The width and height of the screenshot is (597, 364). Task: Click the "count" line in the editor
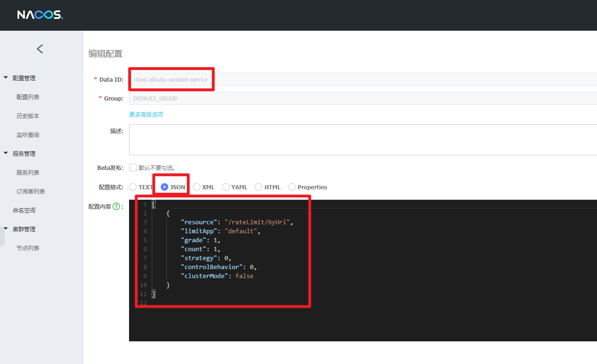point(201,249)
